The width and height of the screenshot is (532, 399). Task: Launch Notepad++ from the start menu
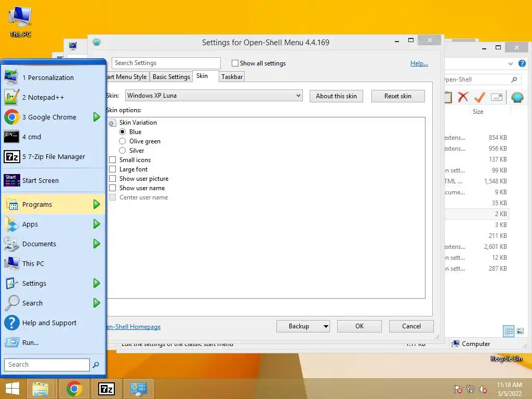click(x=54, y=97)
